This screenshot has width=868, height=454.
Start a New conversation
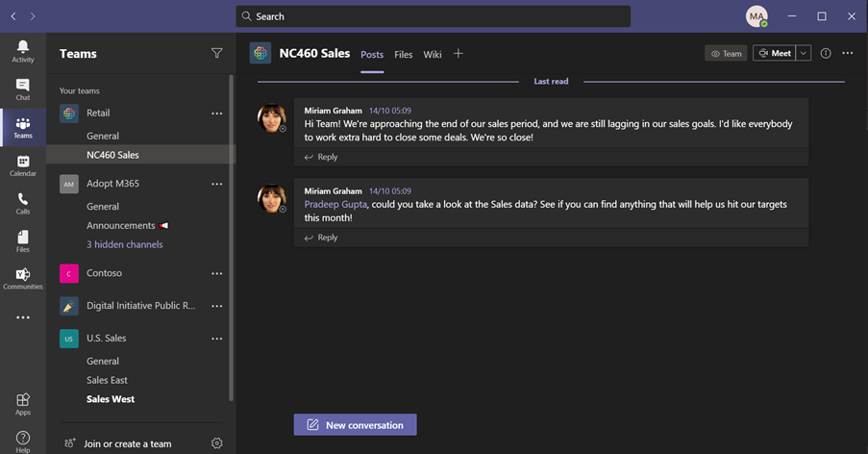(x=355, y=424)
